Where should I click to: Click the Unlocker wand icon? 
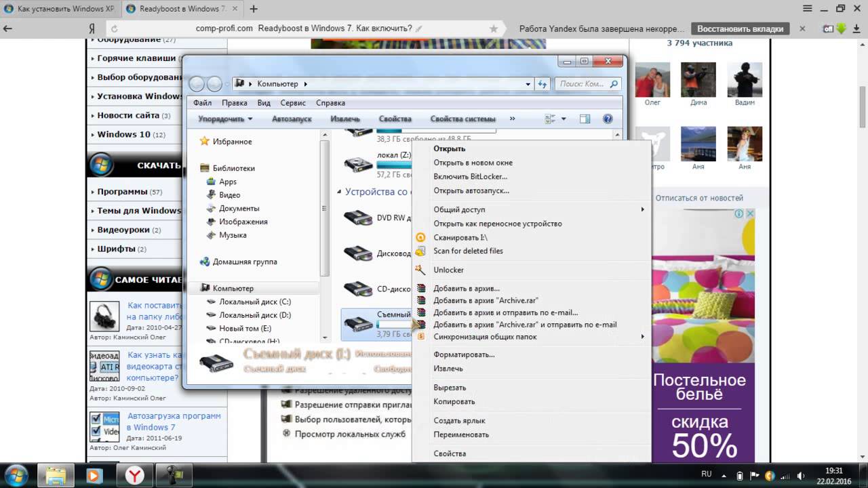pyautogui.click(x=420, y=270)
